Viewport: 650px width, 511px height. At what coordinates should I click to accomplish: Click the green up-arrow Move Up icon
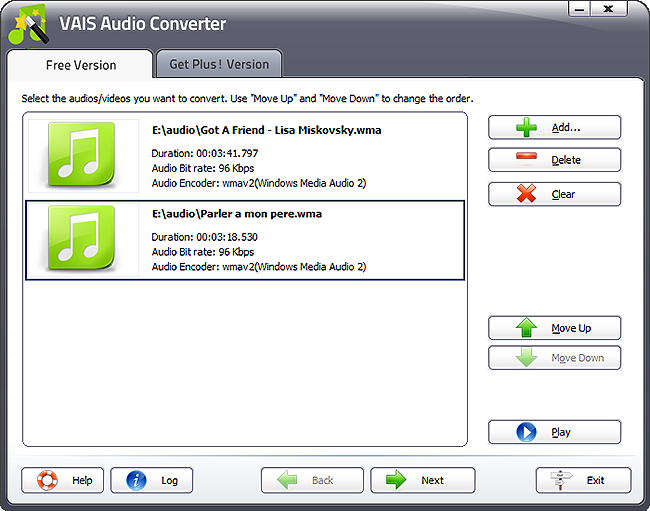[526, 327]
